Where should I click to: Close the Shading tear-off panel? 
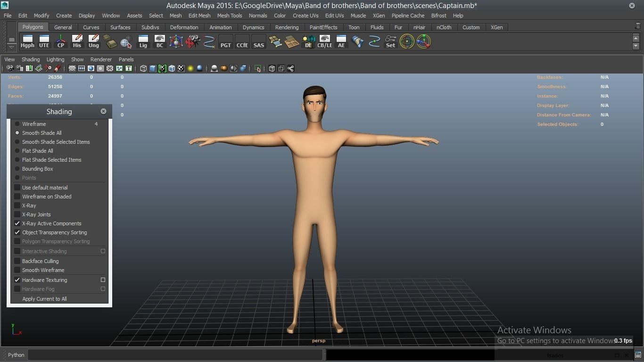[x=103, y=111]
